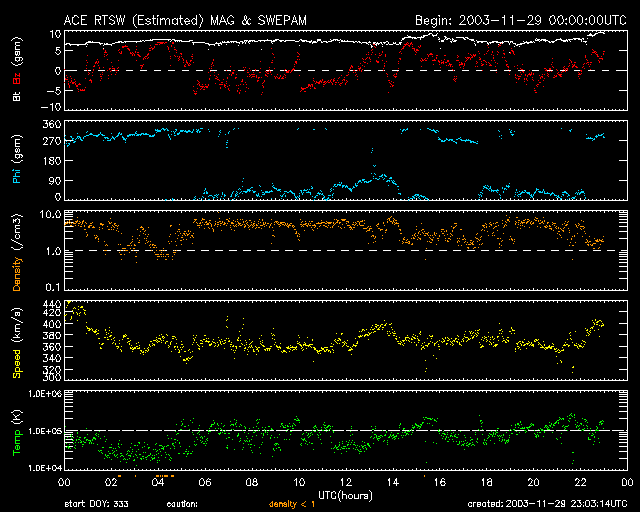Viewport: 640px width, 512px height.
Task: Click the green Temp (K) axis label
Action: click(x=17, y=432)
